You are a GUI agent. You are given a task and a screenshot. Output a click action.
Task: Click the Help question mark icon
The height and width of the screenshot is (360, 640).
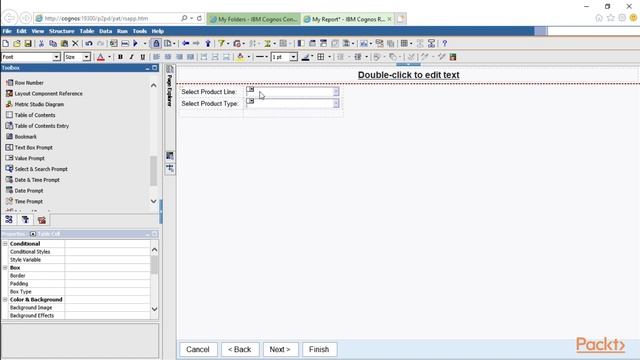[x=444, y=43]
